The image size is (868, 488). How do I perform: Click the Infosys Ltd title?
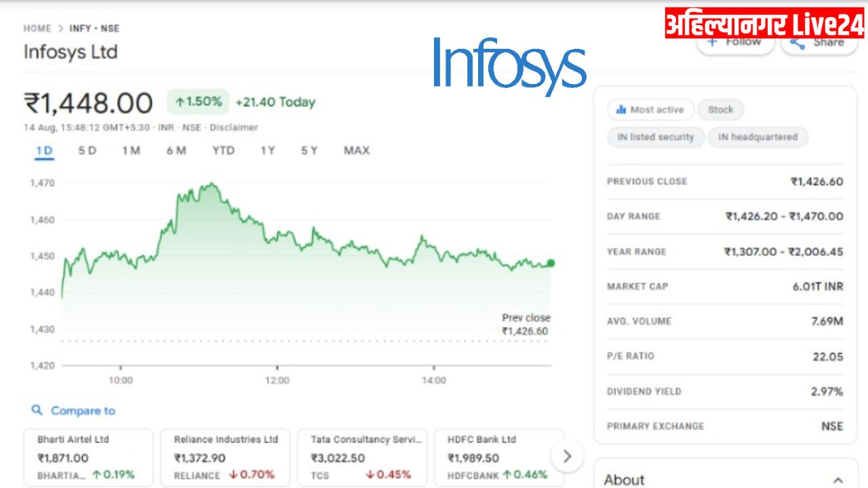[71, 52]
